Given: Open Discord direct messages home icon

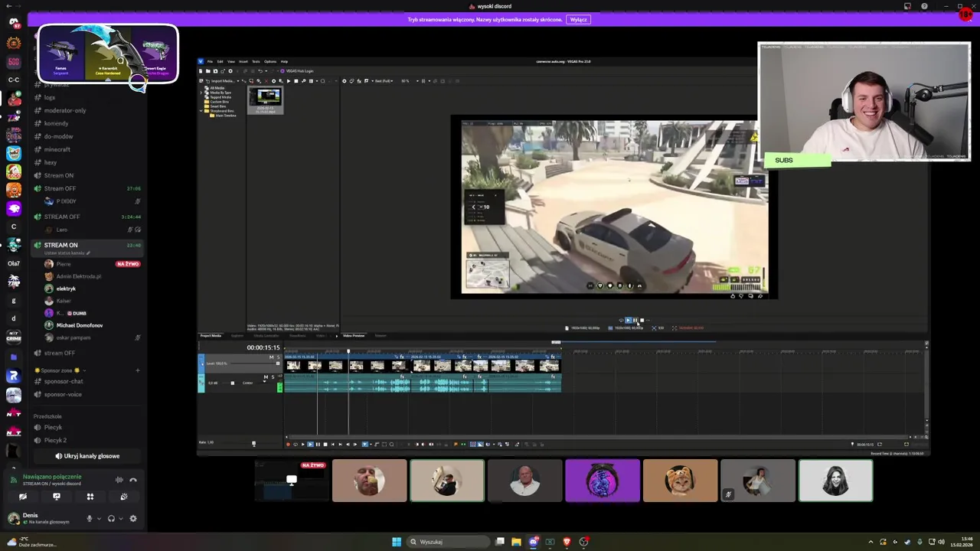Looking at the screenshot, I should 13,22.
